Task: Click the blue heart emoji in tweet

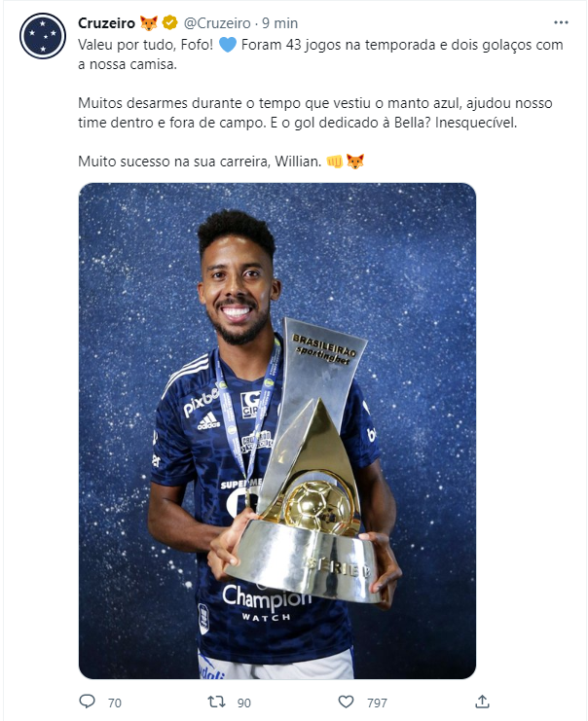Action: pyautogui.click(x=227, y=45)
